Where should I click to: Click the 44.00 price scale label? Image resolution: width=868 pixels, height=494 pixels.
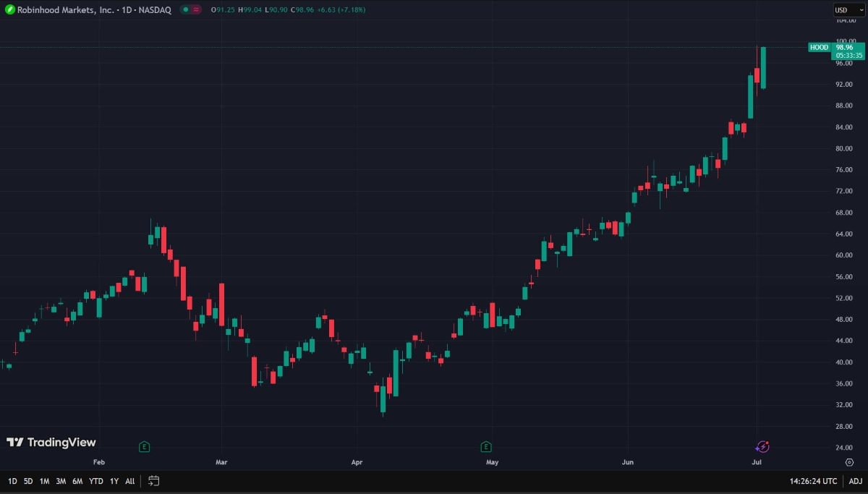[x=845, y=341]
